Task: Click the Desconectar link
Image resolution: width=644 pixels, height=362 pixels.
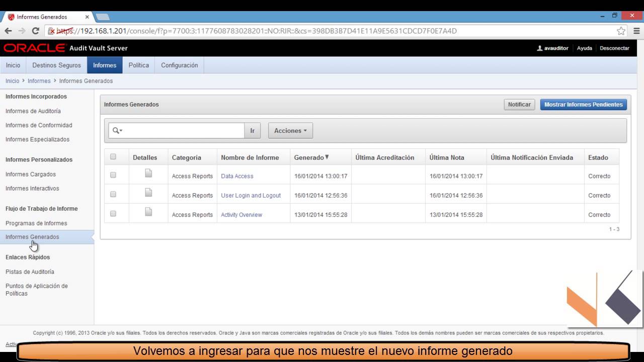Action: (x=614, y=48)
